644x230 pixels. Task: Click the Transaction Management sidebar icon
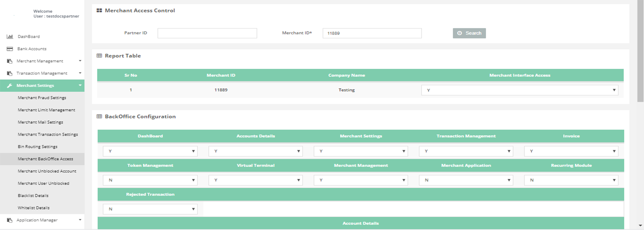coord(10,73)
